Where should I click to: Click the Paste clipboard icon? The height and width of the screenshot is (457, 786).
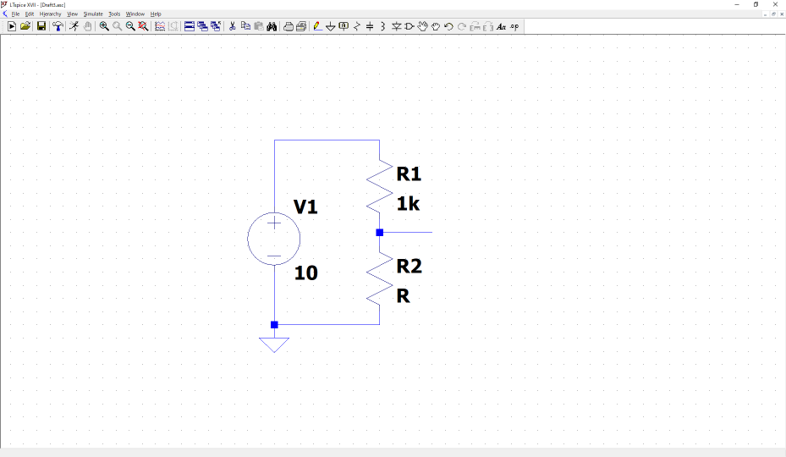point(259,27)
